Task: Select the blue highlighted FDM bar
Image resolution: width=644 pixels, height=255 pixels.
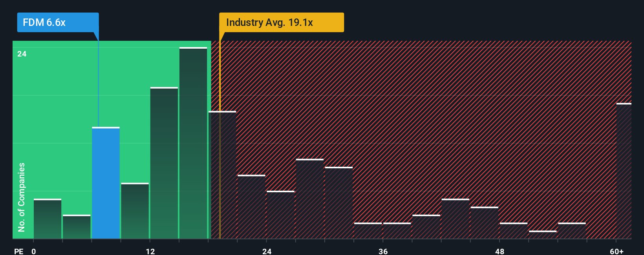Action: pyautogui.click(x=106, y=183)
